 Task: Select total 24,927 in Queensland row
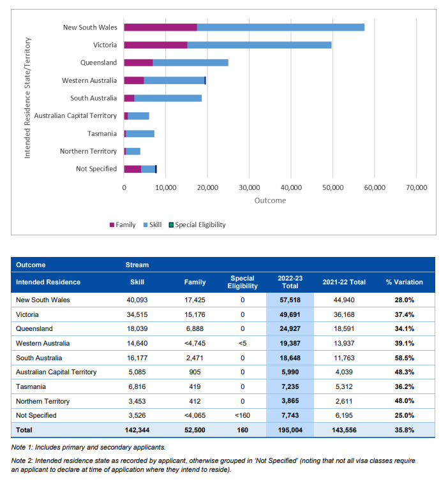coord(290,329)
